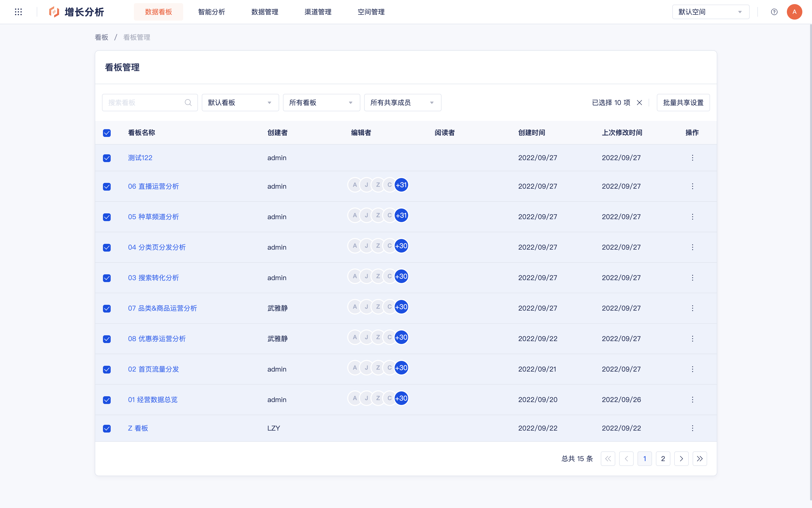Click the 看板 breadcrumb link

[101, 37]
